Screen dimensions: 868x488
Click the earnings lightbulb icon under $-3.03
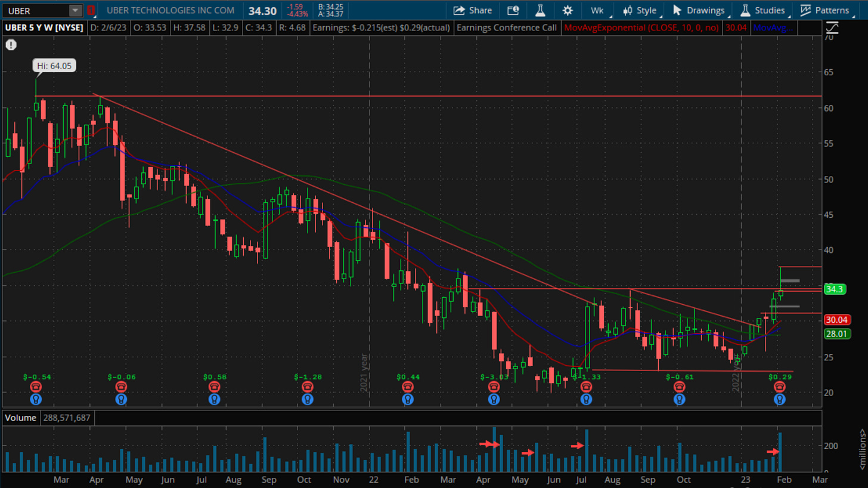click(494, 399)
